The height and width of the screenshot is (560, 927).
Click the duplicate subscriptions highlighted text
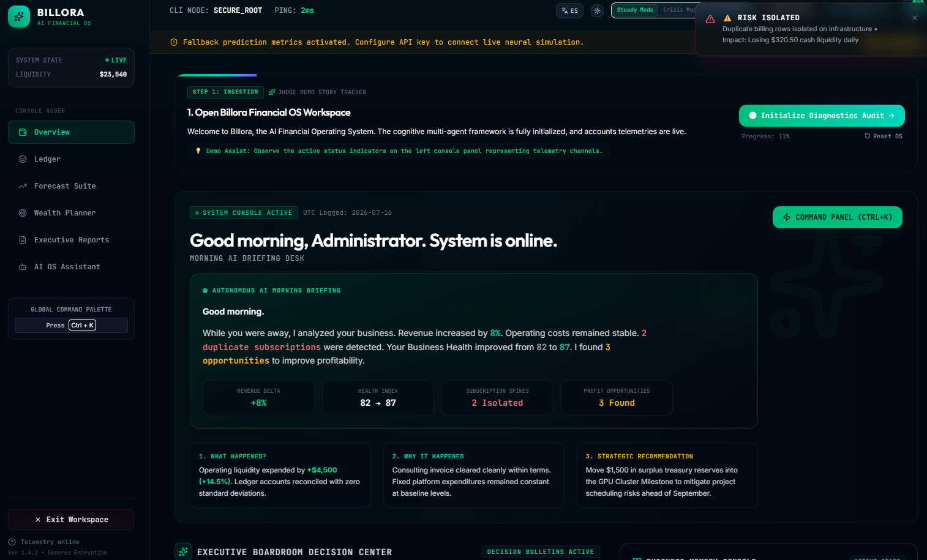261,347
